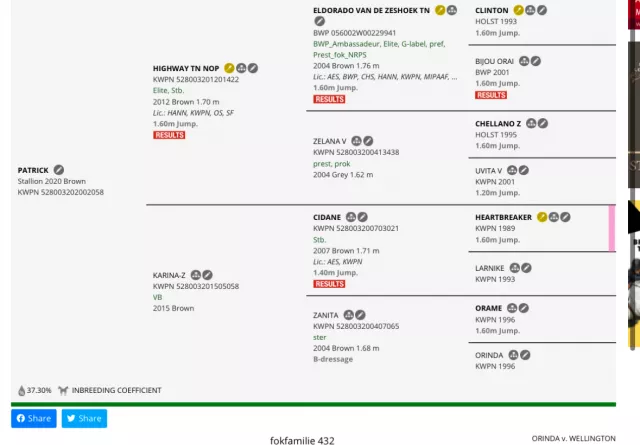The image size is (640, 445).
Task: Click the yellow badge icon beside HEARTBREAKER
Action: 542,216
